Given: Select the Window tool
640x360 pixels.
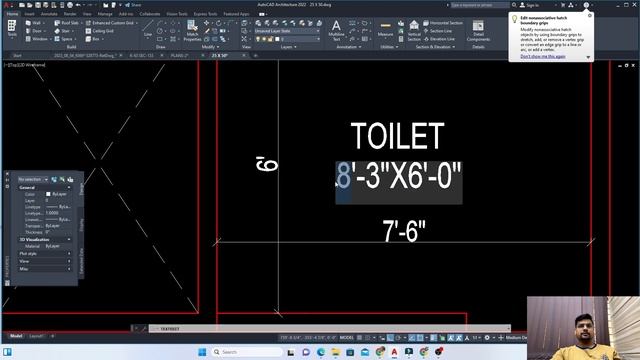Looking at the screenshot, I should point(37,39).
